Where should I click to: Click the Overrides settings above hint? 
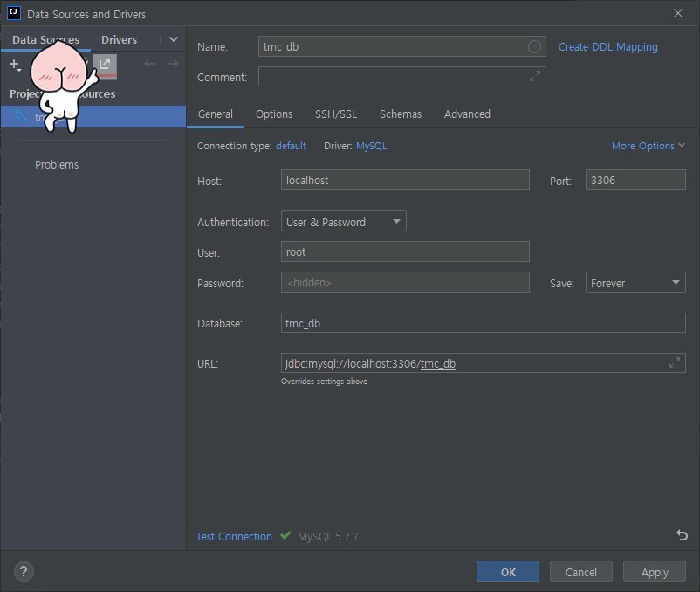coord(324,382)
